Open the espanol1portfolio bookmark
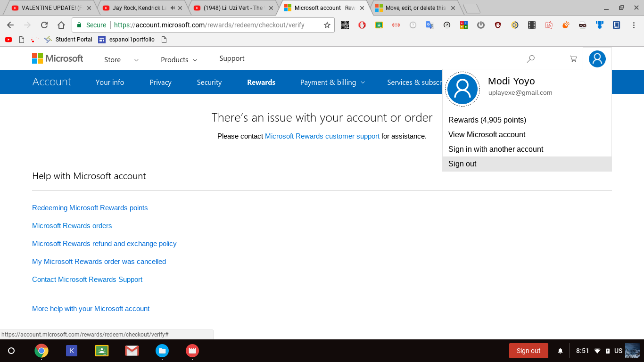This screenshot has width=644, height=362. click(x=126, y=40)
